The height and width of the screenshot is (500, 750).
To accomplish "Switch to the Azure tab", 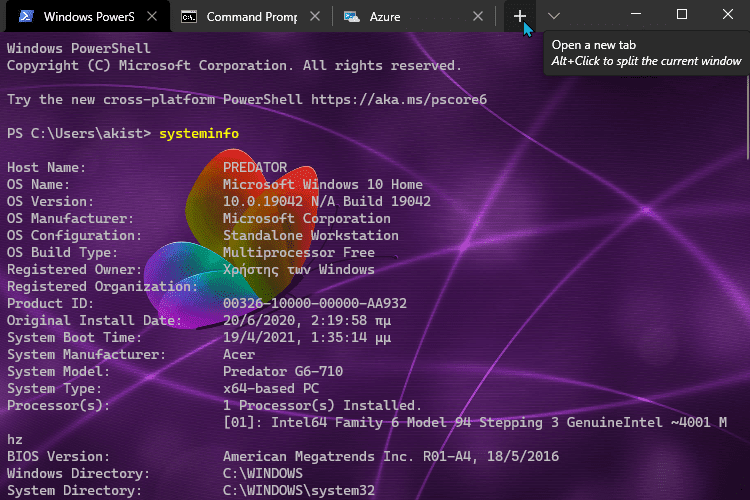I will [x=414, y=16].
